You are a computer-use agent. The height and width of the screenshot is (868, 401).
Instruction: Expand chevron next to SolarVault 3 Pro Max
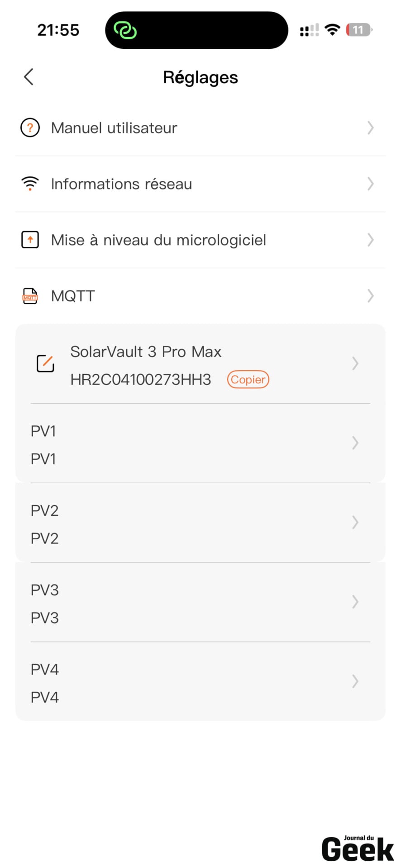(355, 363)
